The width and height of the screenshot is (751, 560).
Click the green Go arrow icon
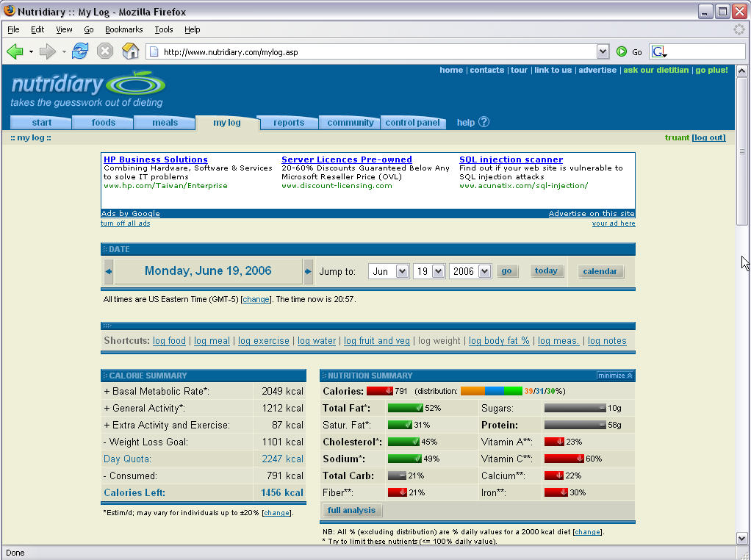tap(622, 51)
